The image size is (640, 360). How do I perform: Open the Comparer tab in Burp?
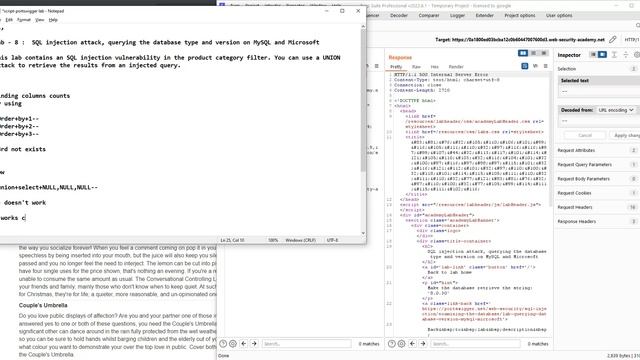tap(429, 16)
